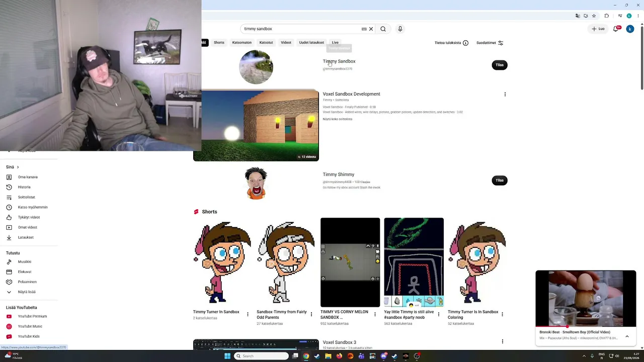Open the Windows Start menu

point(227,356)
